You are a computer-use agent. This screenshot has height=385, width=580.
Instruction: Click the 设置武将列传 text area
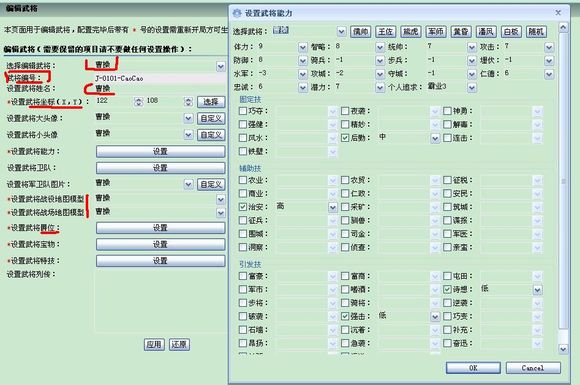click(160, 301)
